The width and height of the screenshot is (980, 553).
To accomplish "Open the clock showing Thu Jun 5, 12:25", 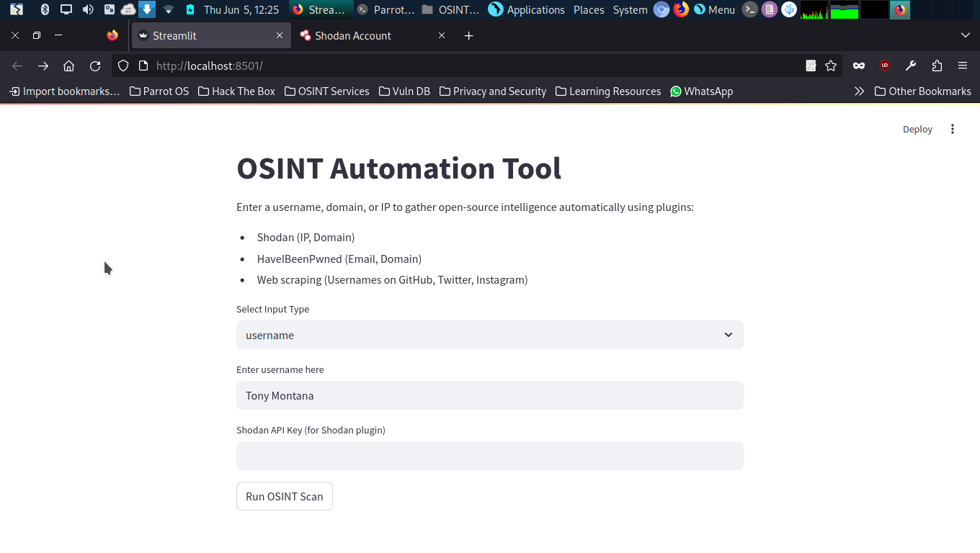I will (241, 9).
